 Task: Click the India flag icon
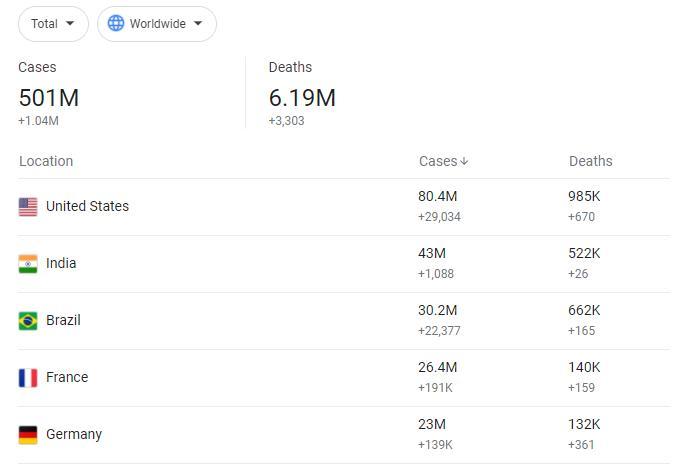tap(28, 264)
